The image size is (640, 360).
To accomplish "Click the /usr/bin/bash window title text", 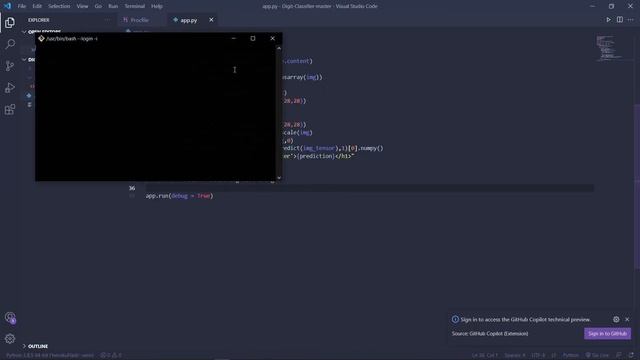I will point(72,38).
